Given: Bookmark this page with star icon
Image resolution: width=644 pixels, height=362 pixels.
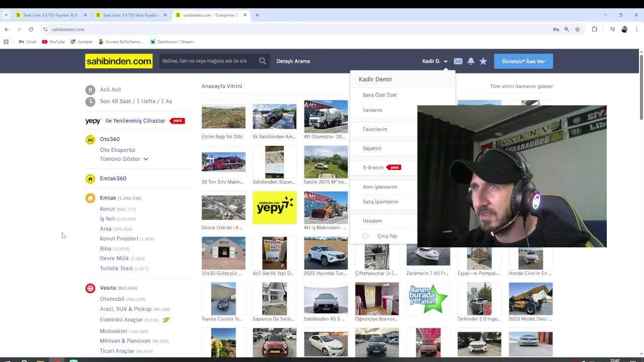Looking at the screenshot, I should [578, 29].
